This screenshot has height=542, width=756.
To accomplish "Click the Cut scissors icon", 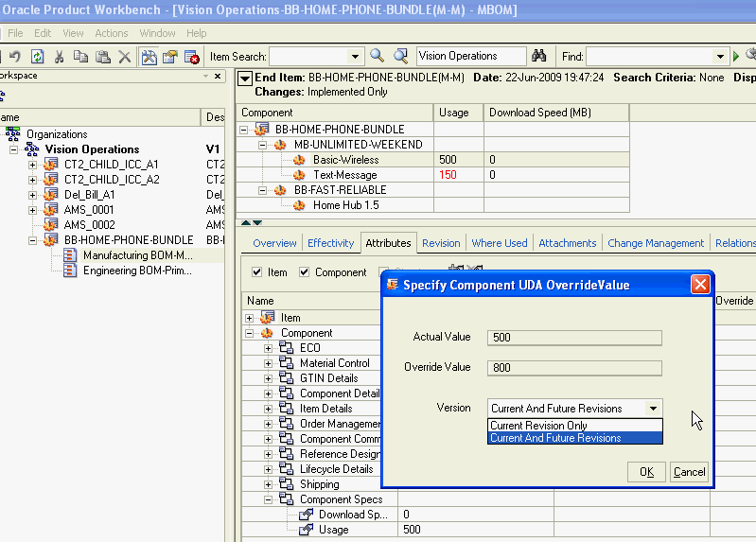I will coord(60,57).
